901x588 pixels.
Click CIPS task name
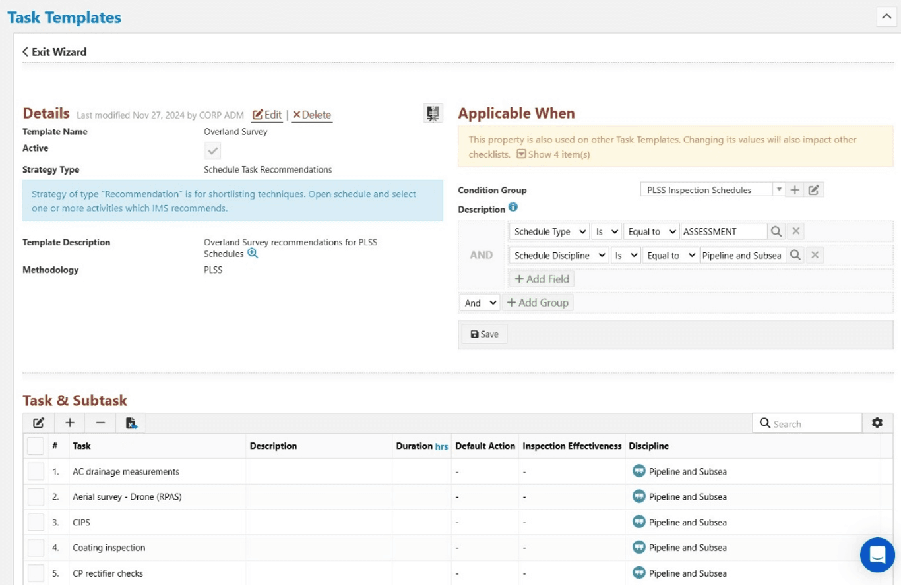(81, 523)
